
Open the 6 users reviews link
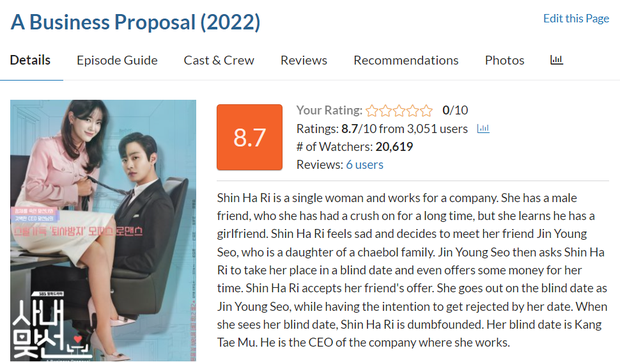click(x=365, y=164)
